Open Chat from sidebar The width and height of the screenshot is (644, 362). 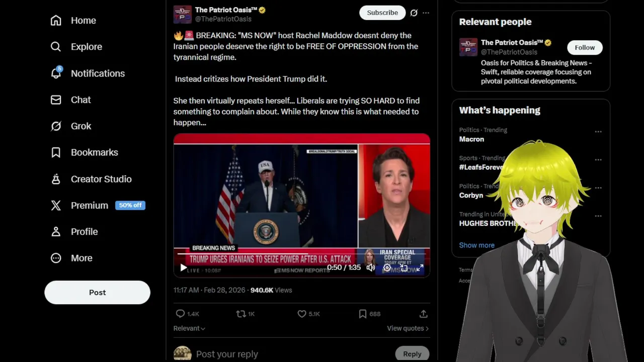[71, 100]
